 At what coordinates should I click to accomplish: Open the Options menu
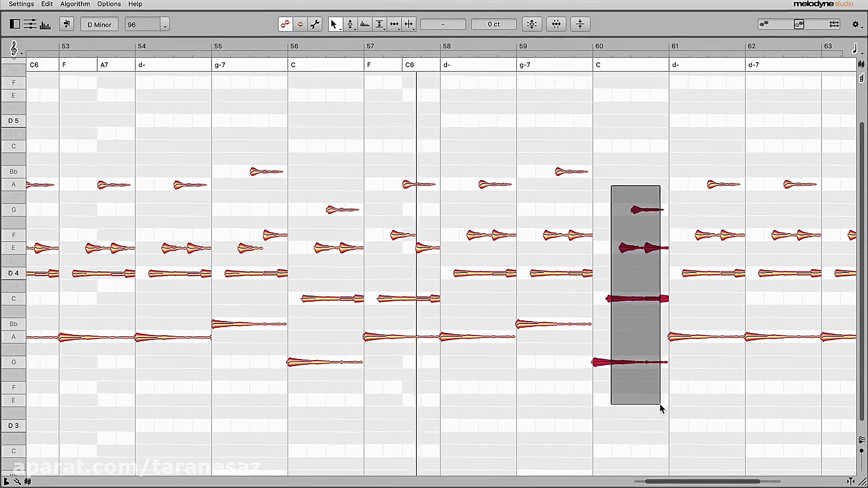coord(108,4)
